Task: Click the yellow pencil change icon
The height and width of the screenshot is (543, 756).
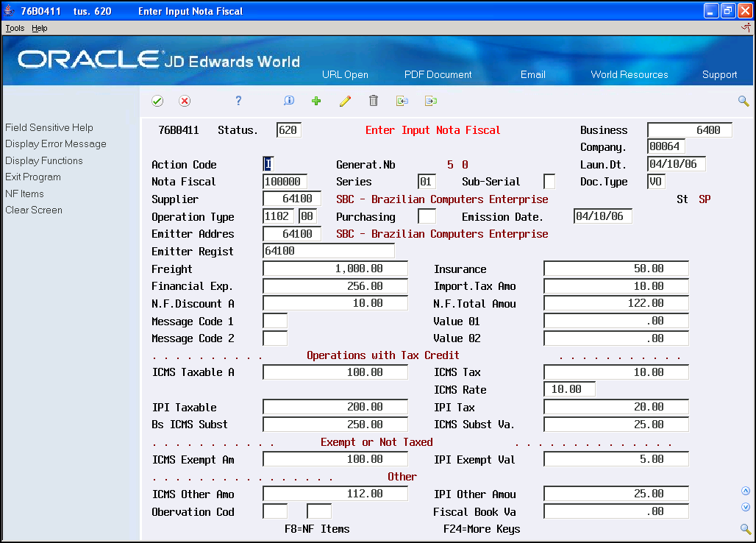Action: point(345,101)
